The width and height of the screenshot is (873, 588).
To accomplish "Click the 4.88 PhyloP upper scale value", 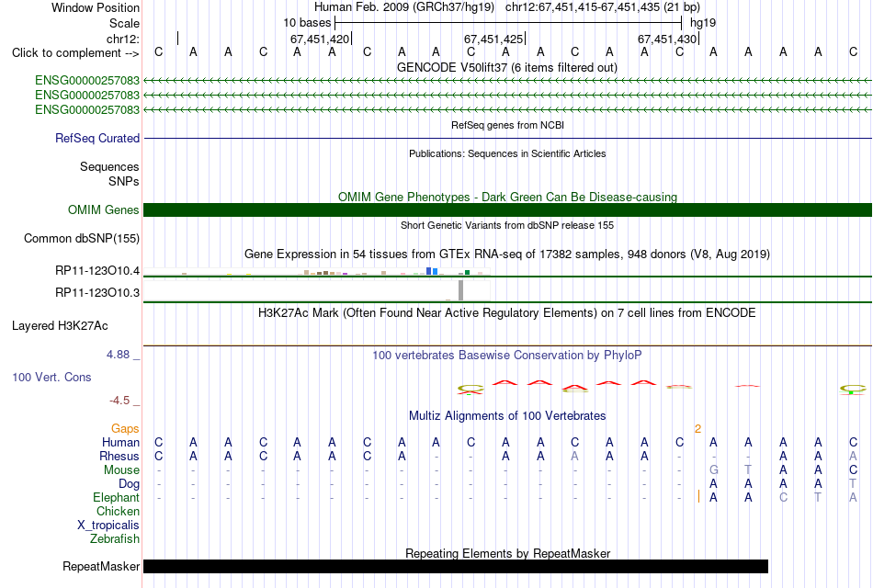I will coord(118,355).
